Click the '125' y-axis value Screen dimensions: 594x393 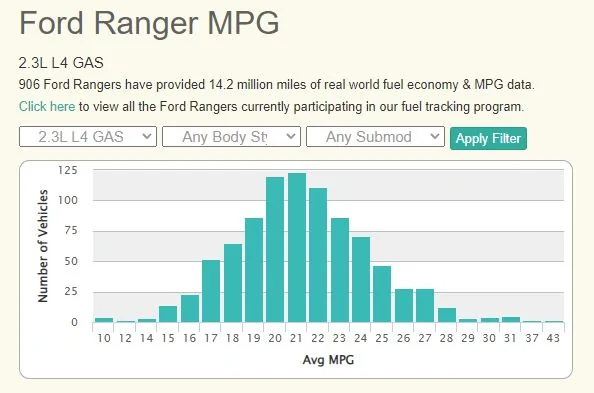tap(68, 170)
